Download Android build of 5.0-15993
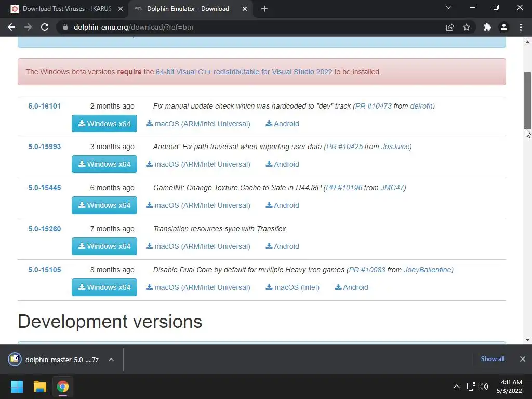Image resolution: width=532 pixels, height=399 pixels. (x=282, y=164)
